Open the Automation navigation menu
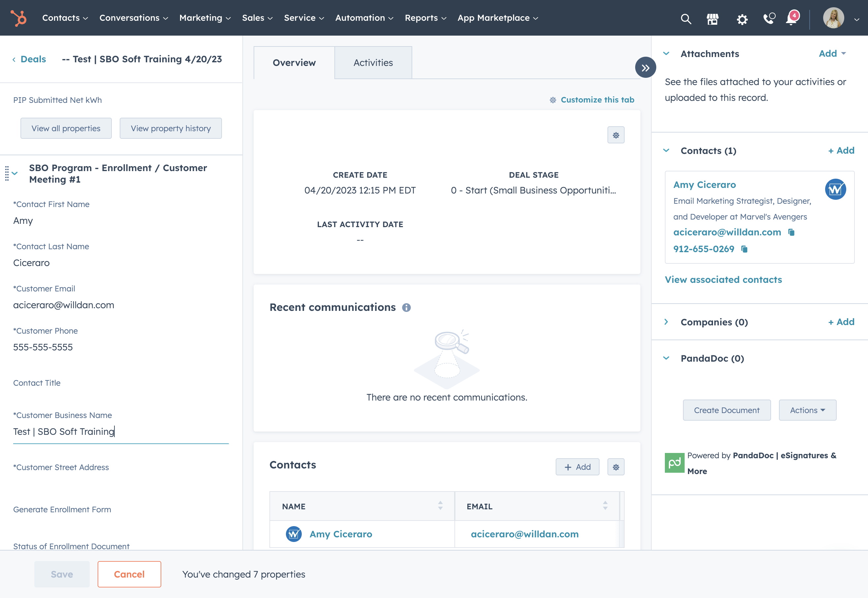Viewport: 868px width, 598px height. click(364, 18)
